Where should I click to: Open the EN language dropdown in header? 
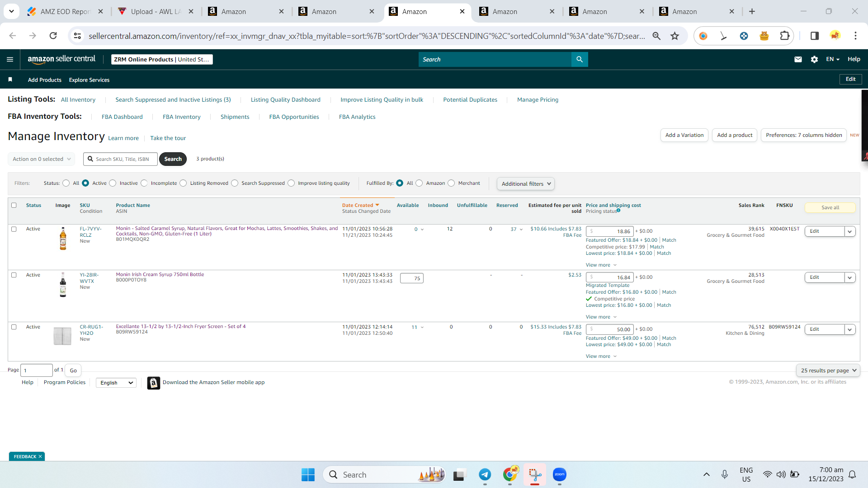pyautogui.click(x=832, y=59)
